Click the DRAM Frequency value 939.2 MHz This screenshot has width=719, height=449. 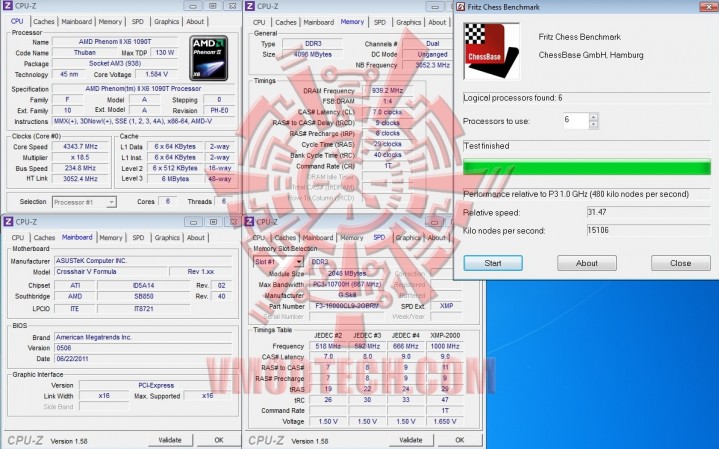[x=387, y=91]
